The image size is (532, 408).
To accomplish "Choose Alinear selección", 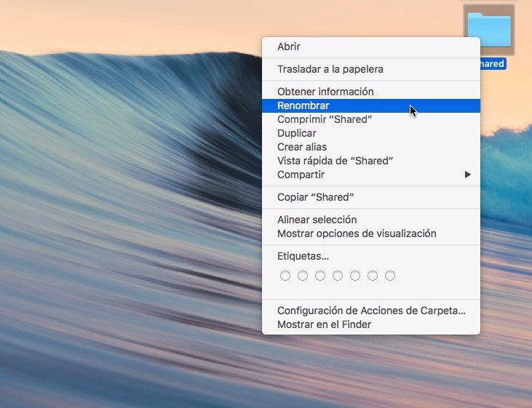I will (x=371, y=220).
